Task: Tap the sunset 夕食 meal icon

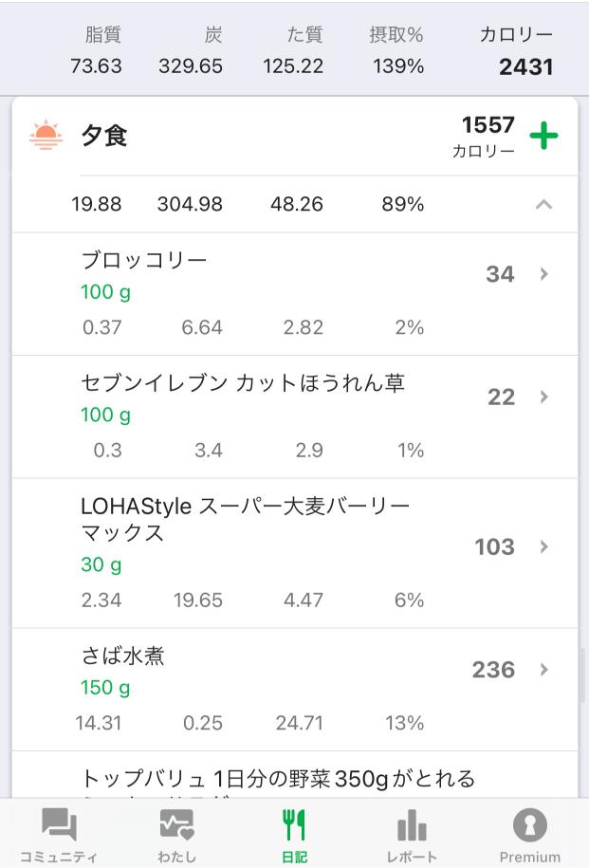Action: (x=46, y=135)
